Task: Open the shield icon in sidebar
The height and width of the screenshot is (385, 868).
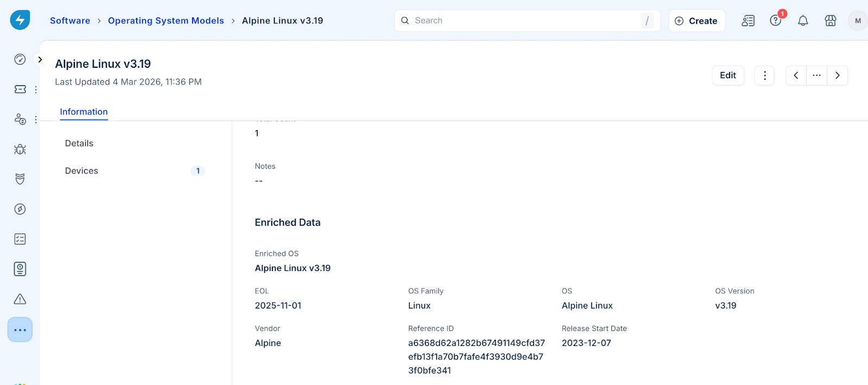Action: 20,179
